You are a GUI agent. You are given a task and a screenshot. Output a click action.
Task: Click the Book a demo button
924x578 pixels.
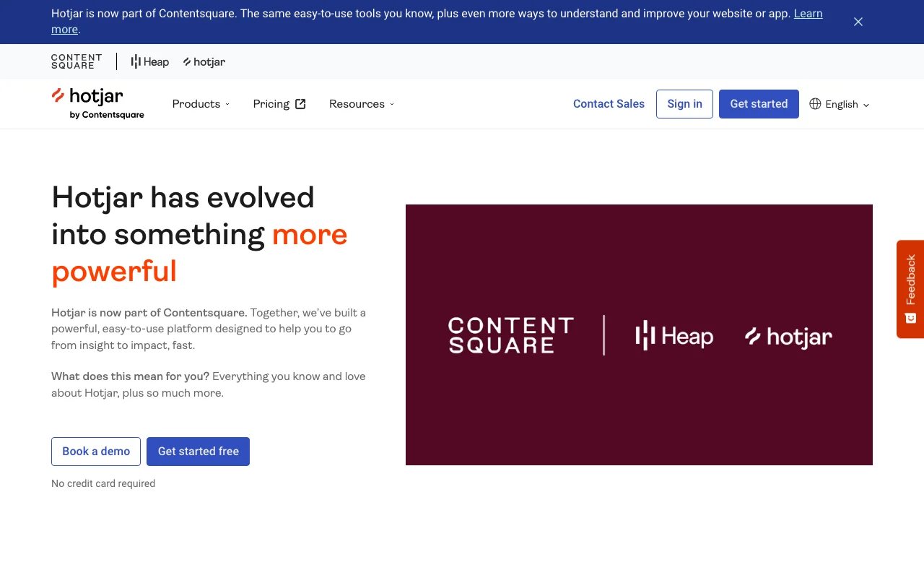(95, 452)
